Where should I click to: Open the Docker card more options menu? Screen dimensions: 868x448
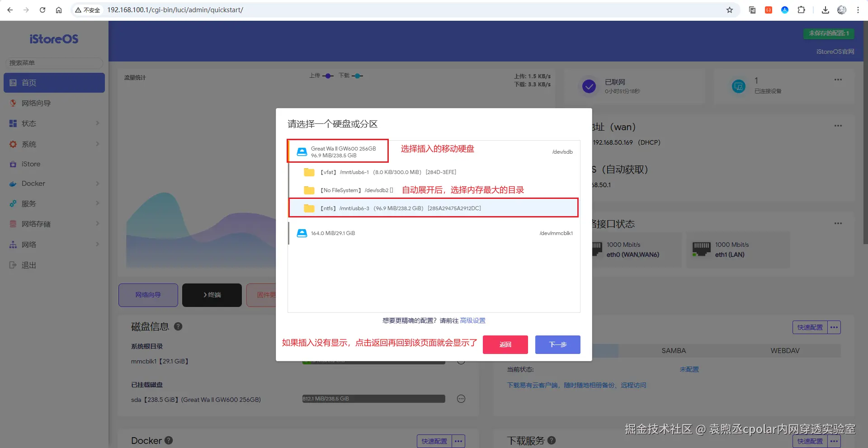[x=458, y=441]
